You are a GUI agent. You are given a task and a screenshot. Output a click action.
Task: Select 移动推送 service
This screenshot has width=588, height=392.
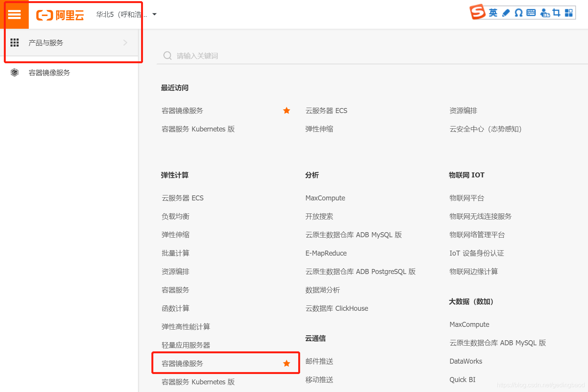click(x=319, y=380)
